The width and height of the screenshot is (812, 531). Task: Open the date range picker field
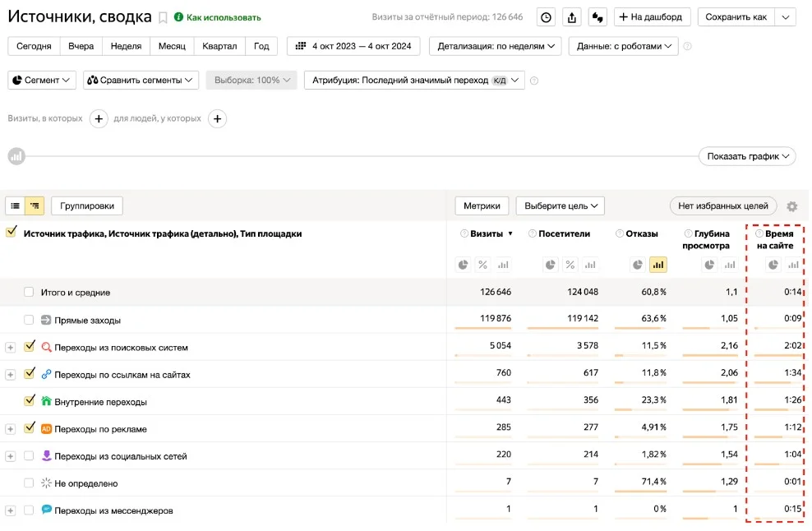(353, 46)
